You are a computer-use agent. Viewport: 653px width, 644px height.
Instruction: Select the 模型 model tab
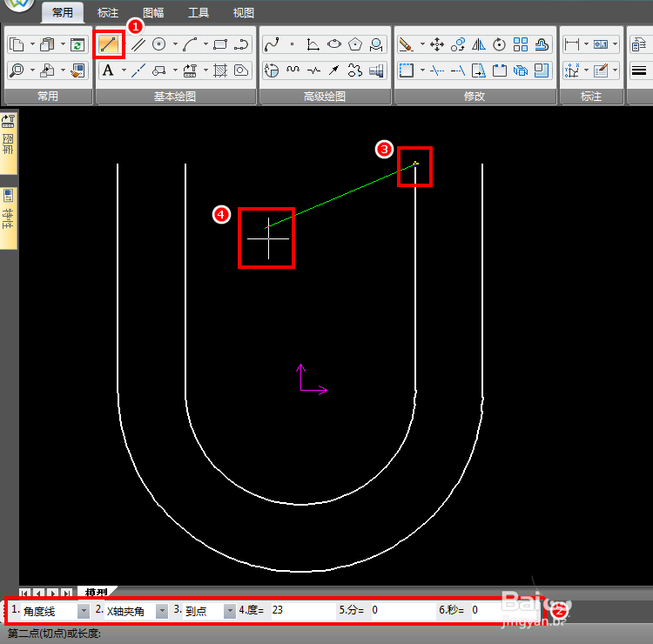tap(96, 592)
